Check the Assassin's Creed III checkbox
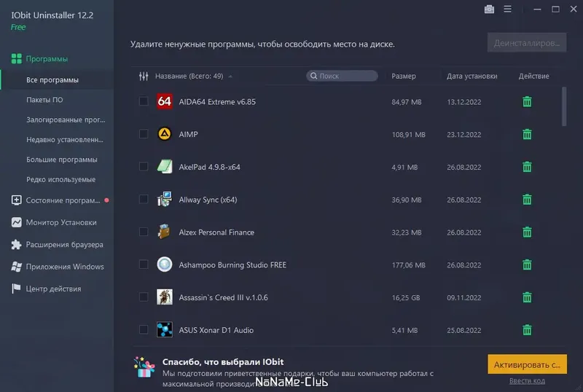Image resolution: width=583 pixels, height=392 pixels. pyautogui.click(x=144, y=297)
